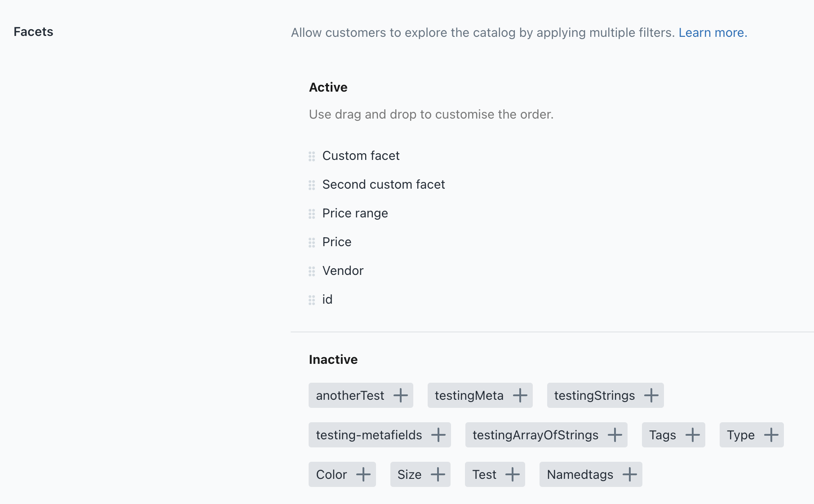Open the Learn more link
This screenshot has width=814, height=504.
(713, 33)
